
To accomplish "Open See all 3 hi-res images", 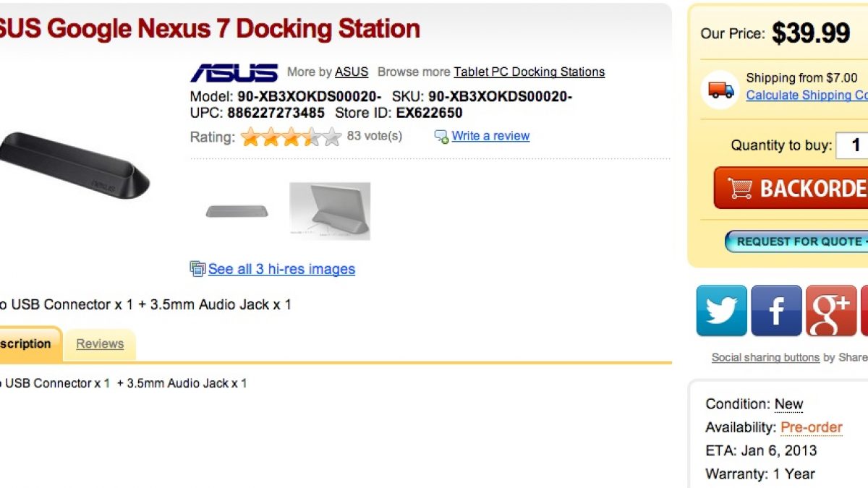I will [281, 269].
